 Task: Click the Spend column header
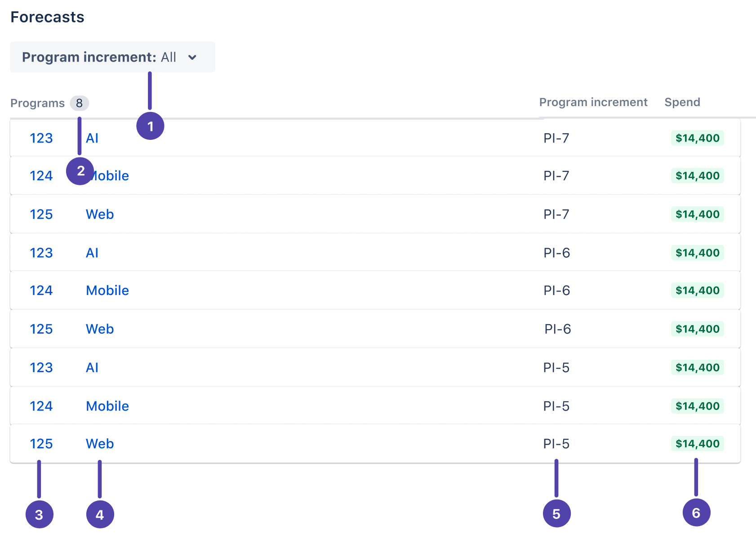tap(682, 103)
